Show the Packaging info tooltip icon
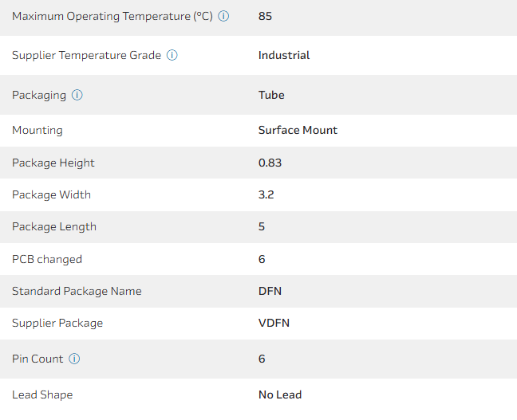The height and width of the screenshot is (420, 517). 77,95
